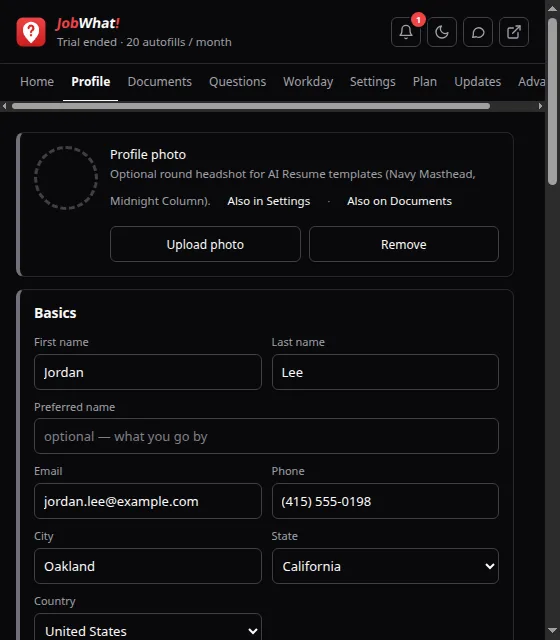This screenshot has width=560, height=640.
Task: Click the page scroll-down arrow
Action: click(x=553, y=631)
